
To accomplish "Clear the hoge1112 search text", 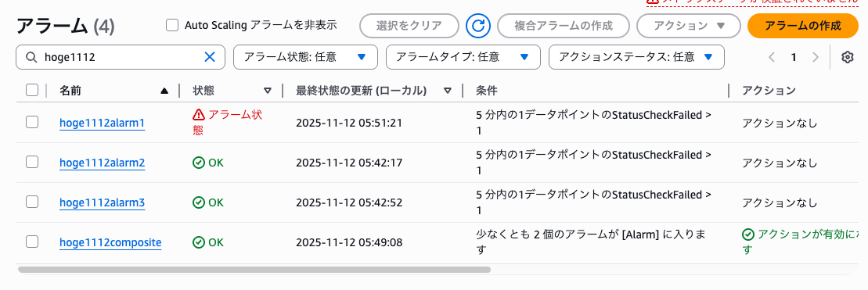I will point(210,57).
